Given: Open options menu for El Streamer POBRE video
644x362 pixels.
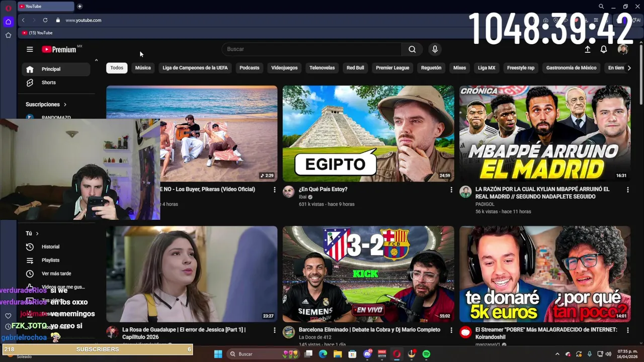Looking at the screenshot, I should point(627,330).
